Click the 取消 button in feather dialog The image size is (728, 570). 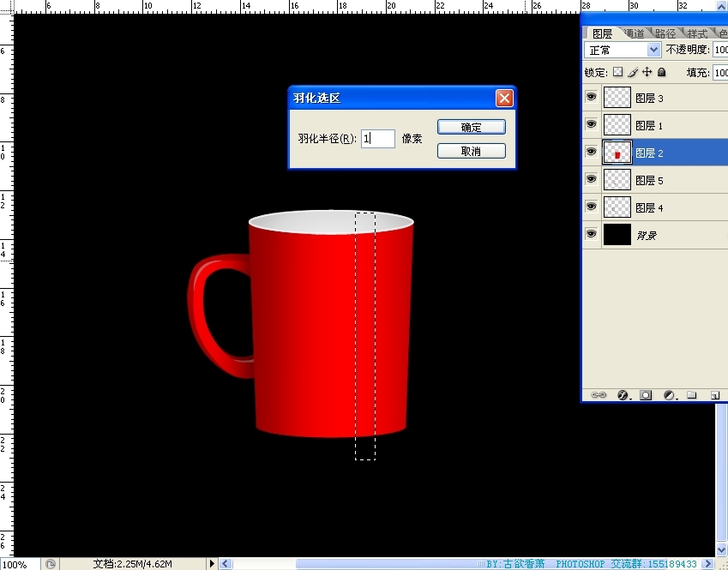click(x=471, y=151)
